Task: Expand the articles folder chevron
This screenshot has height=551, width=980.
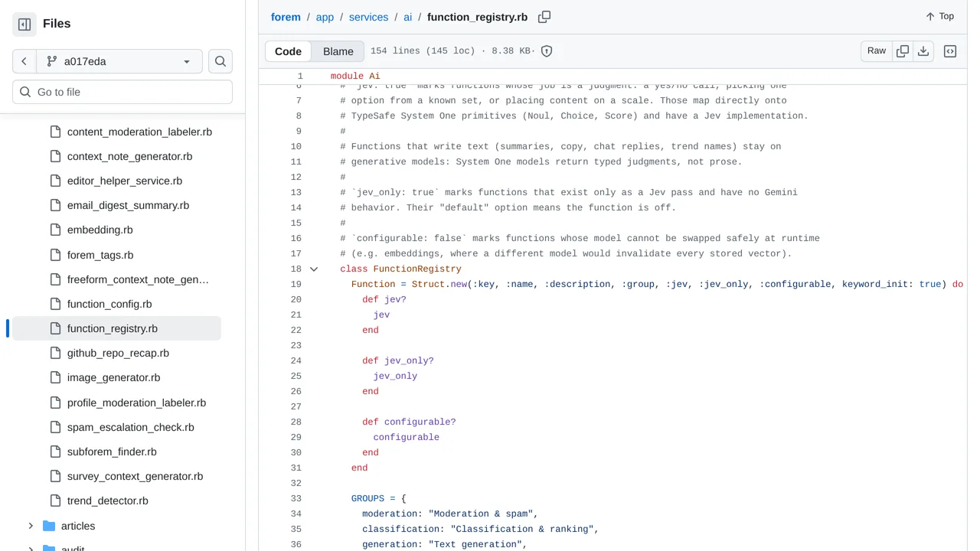Action: (31, 526)
